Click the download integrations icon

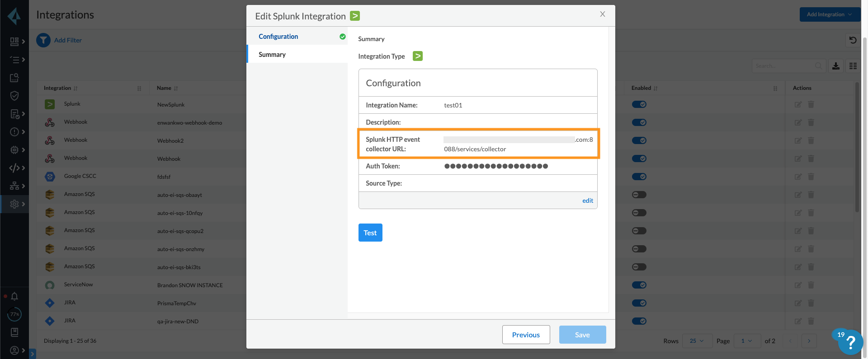point(836,66)
